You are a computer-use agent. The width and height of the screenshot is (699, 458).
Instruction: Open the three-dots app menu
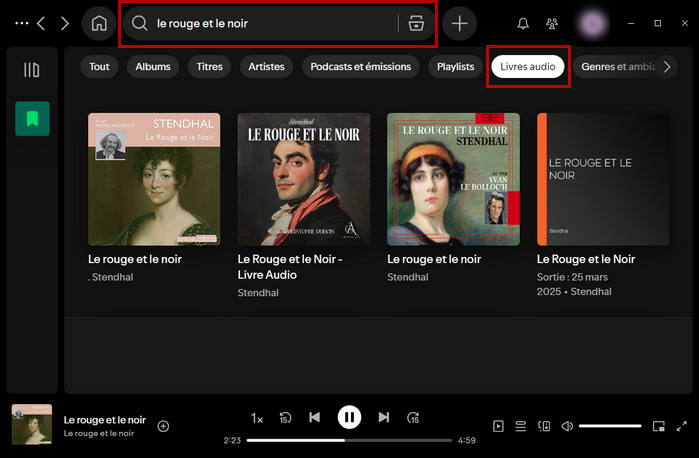22,23
